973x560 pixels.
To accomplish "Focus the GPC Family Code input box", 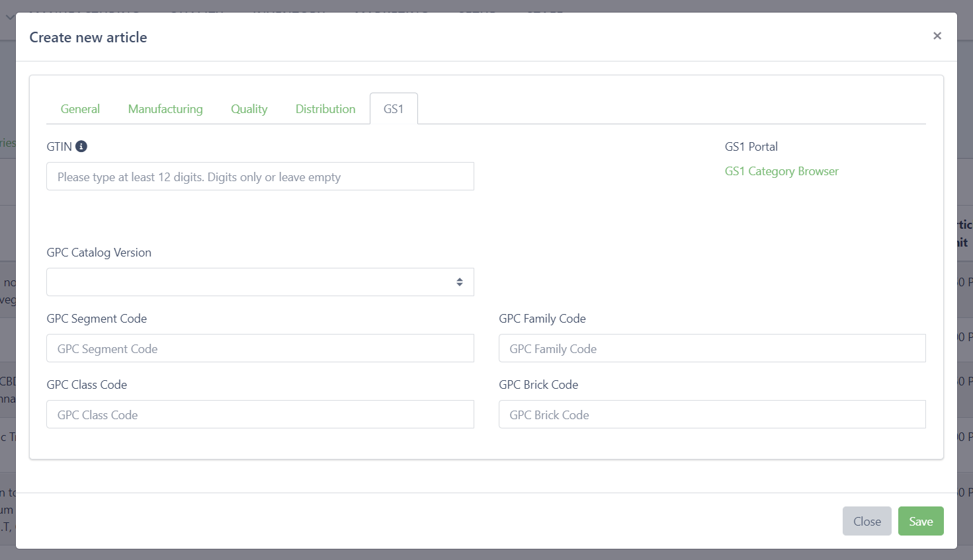I will [712, 348].
